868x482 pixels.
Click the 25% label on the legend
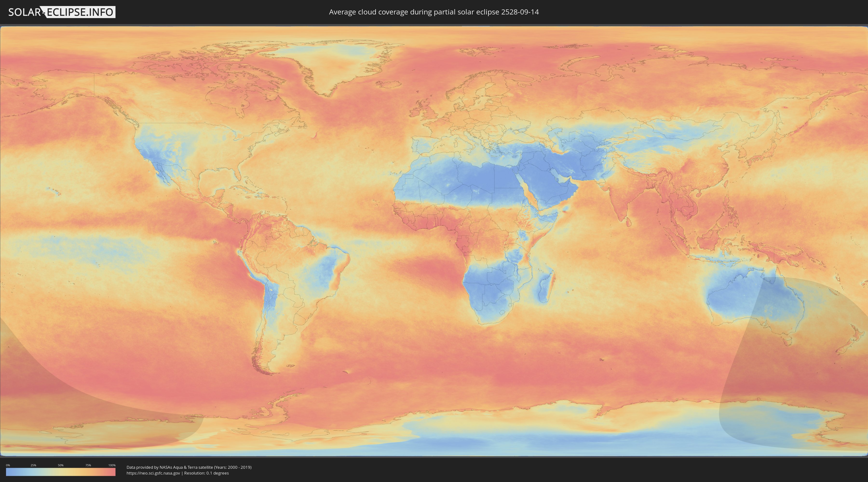(33, 465)
